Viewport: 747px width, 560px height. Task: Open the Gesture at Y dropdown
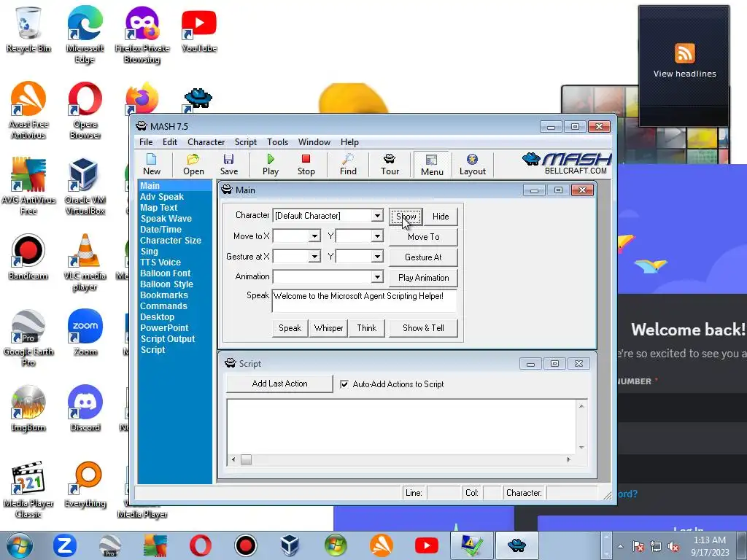(x=377, y=257)
